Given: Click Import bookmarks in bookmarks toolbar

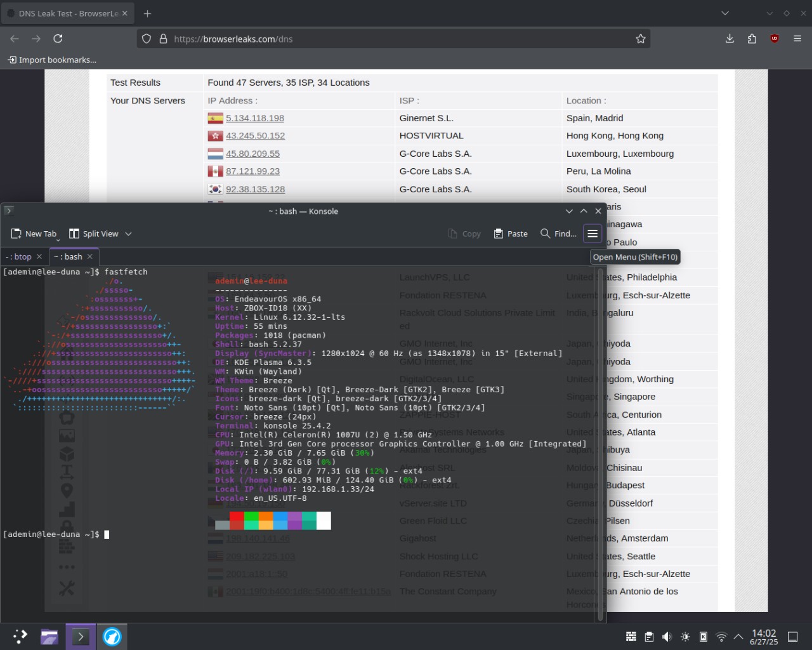Looking at the screenshot, I should coord(52,60).
